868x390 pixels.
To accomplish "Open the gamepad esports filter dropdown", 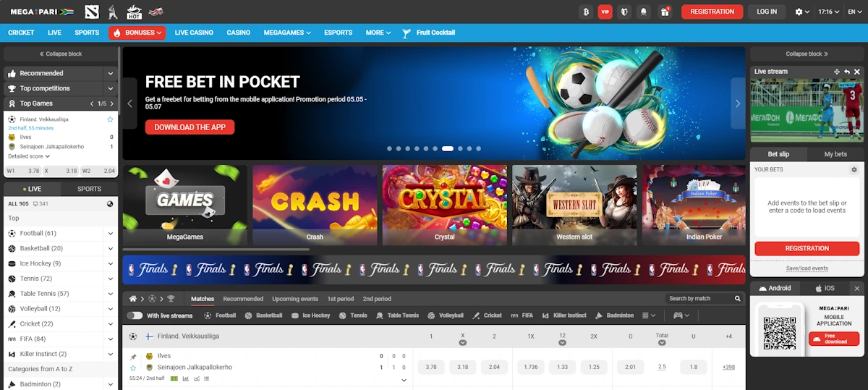I will point(681,315).
